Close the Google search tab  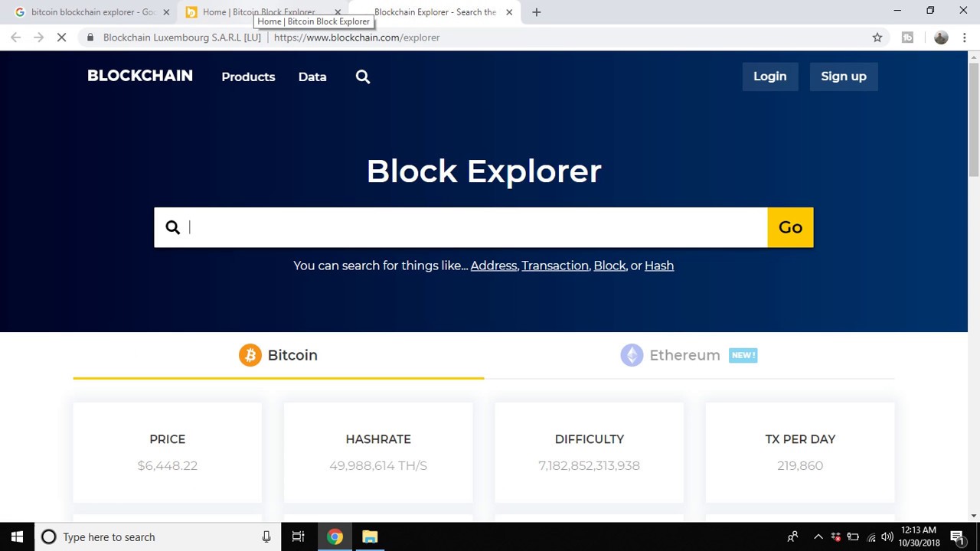click(x=166, y=12)
